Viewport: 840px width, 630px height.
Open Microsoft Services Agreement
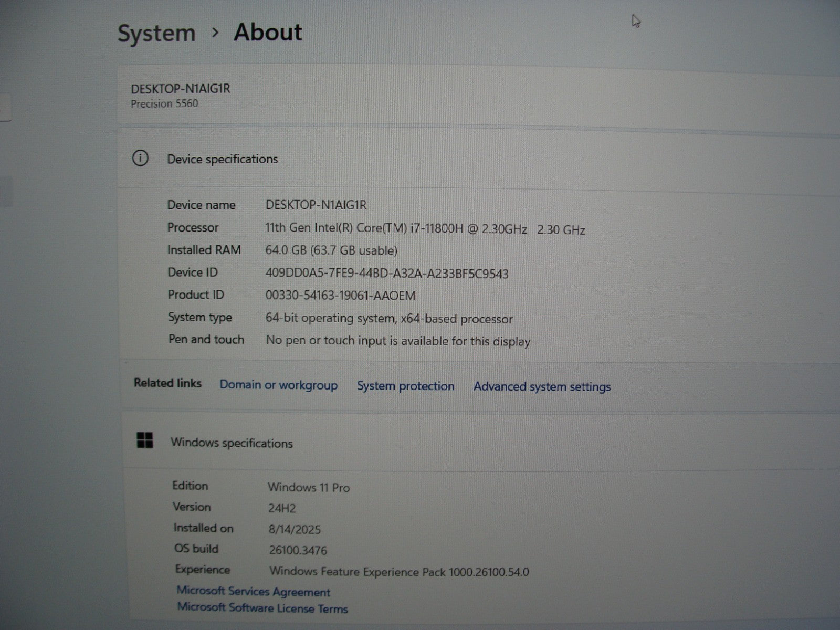pyautogui.click(x=254, y=592)
